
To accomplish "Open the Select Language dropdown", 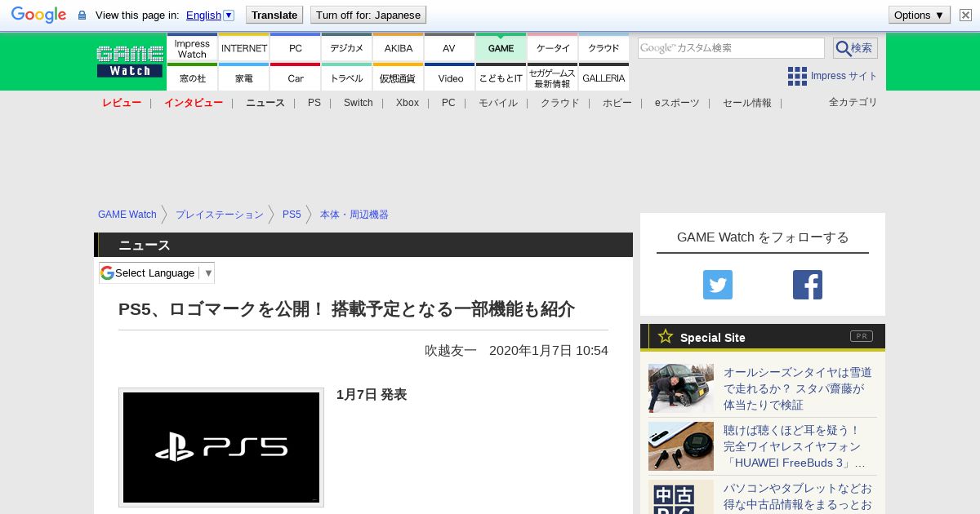I will point(157,273).
